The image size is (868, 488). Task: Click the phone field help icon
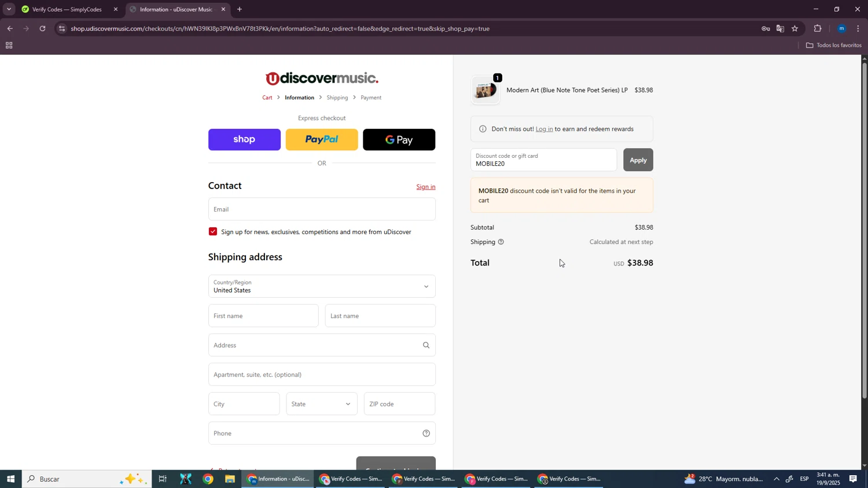pyautogui.click(x=426, y=434)
